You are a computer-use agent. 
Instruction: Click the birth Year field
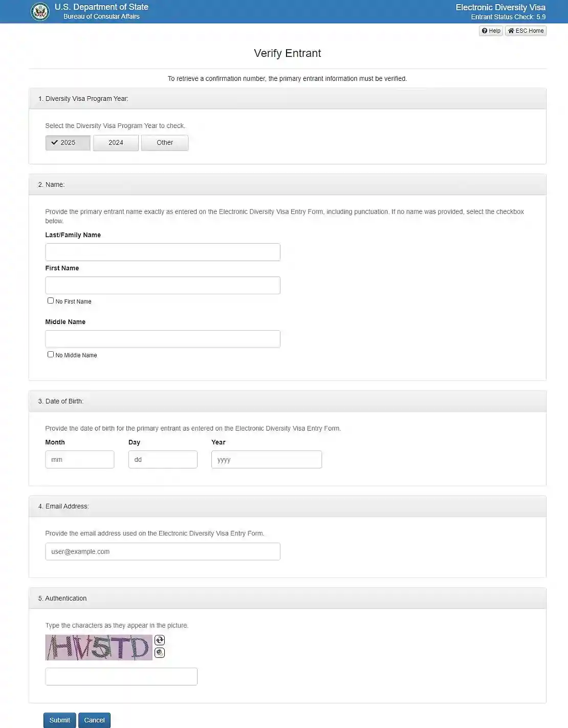(x=267, y=459)
